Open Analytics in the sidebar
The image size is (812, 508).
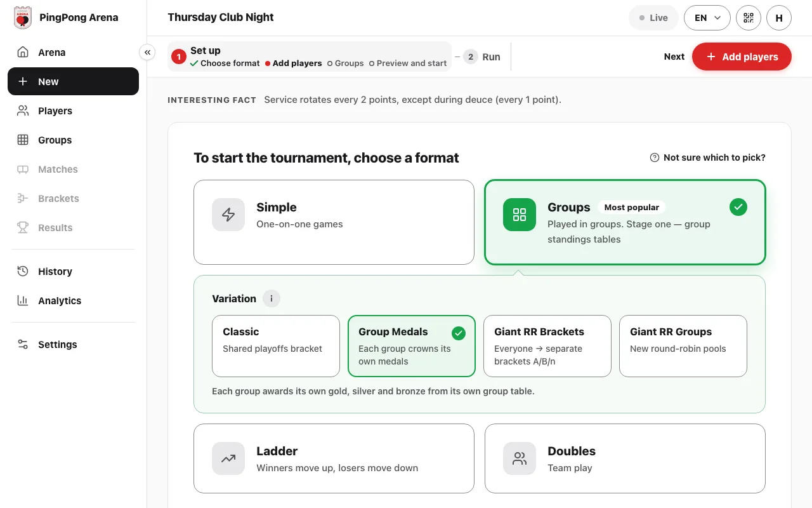[x=73, y=300]
